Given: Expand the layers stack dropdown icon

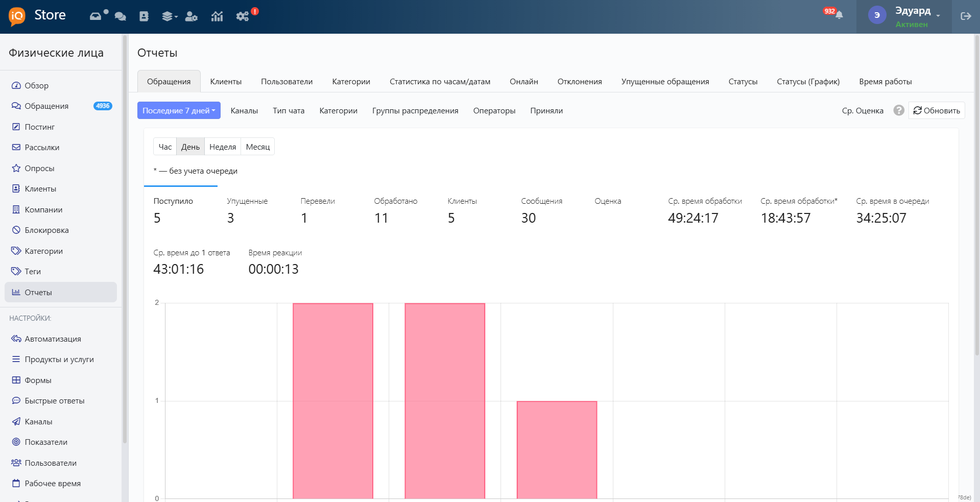Looking at the screenshot, I should click(x=170, y=16).
